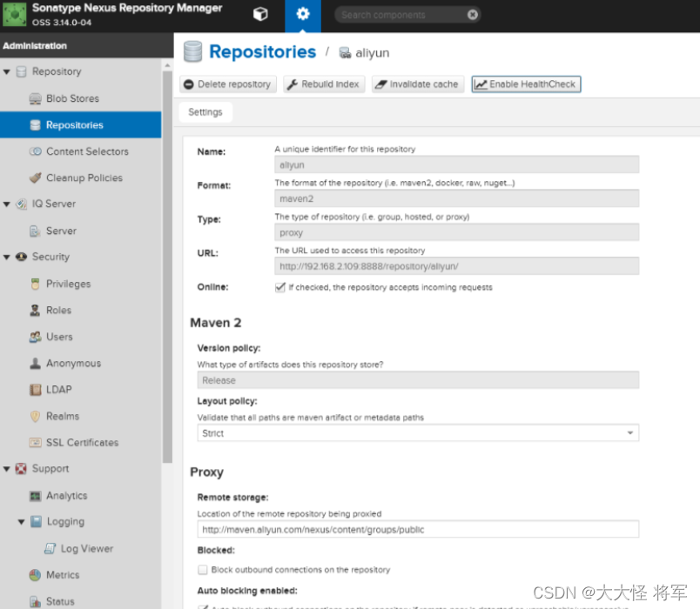Collapse the IQ Server tree section

coord(7,204)
